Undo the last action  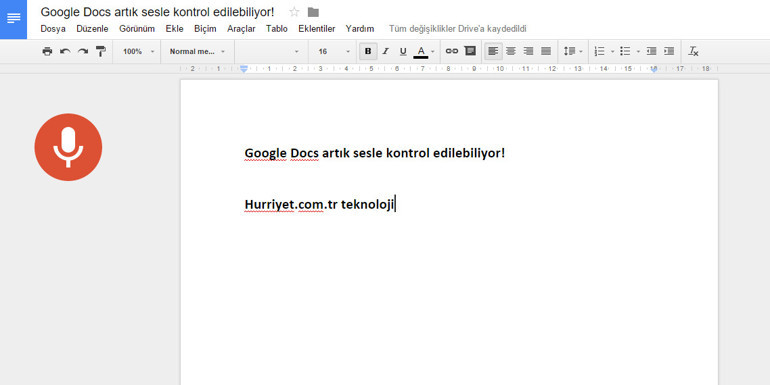coord(65,51)
